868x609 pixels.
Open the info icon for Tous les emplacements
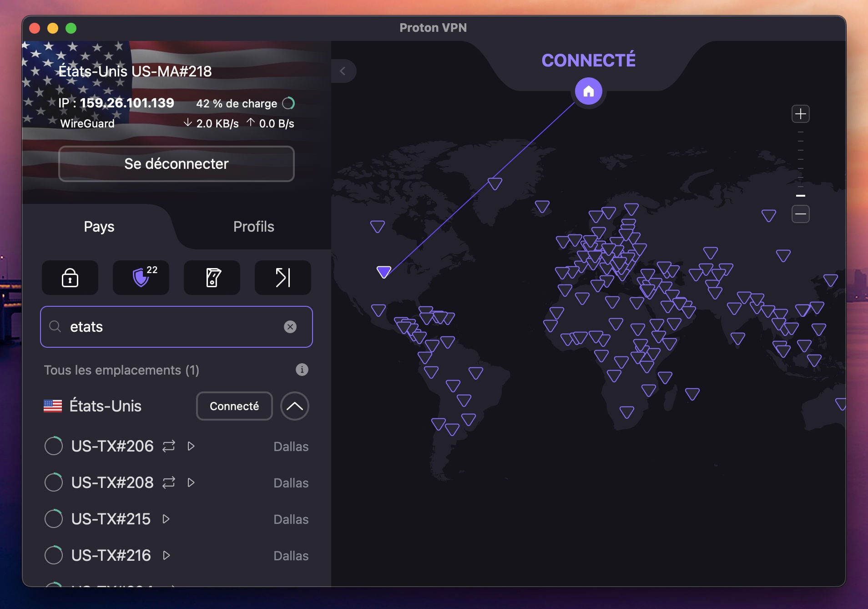pos(302,370)
